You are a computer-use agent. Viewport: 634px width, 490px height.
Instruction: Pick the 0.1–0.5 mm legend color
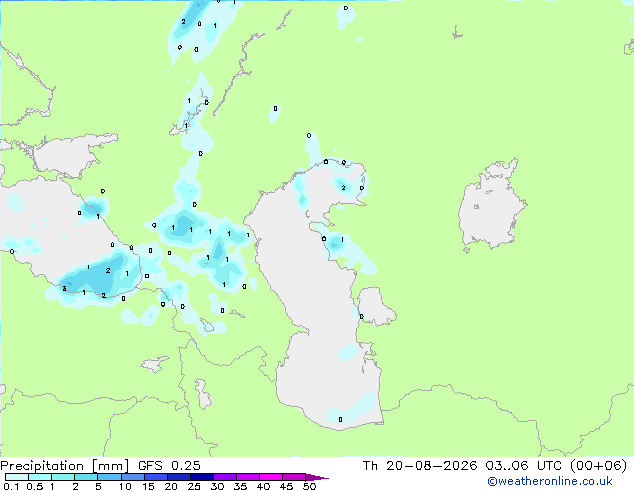(x=17, y=477)
